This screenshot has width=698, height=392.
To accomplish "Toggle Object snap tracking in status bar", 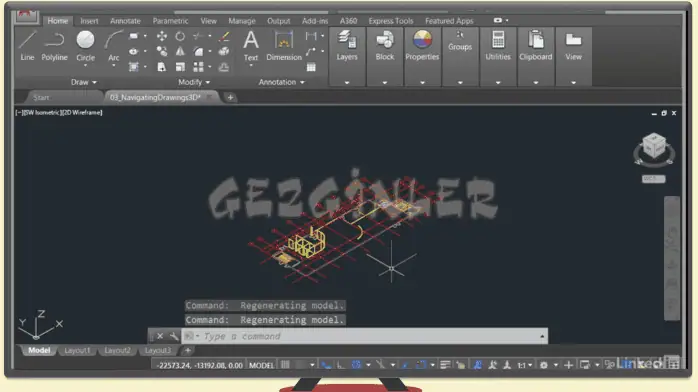I will [405, 365].
